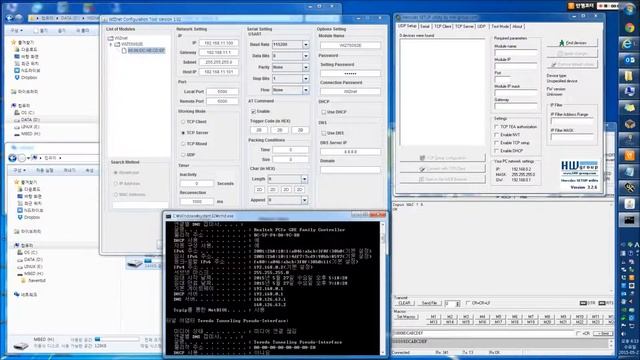Open Google Chrome from the taskbar
Image resolution: width=640 pixels, height=360 pixels.
[629, 27]
